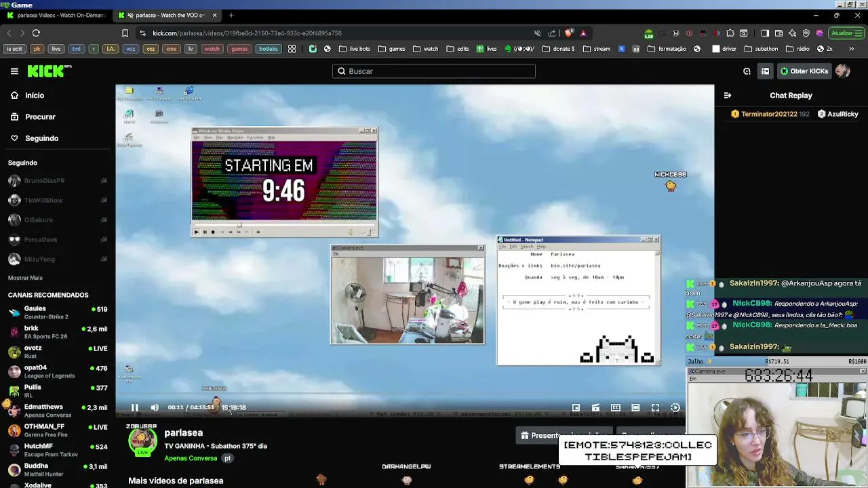The width and height of the screenshot is (868, 488).
Task: Open video player playback settings
Action: click(675, 407)
